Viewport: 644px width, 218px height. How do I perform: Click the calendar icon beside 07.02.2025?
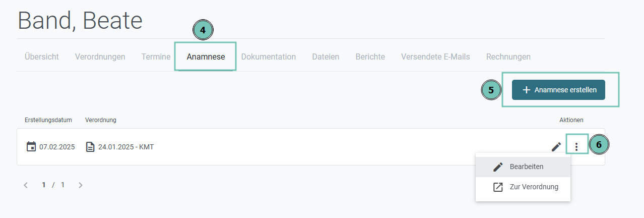coord(31,147)
